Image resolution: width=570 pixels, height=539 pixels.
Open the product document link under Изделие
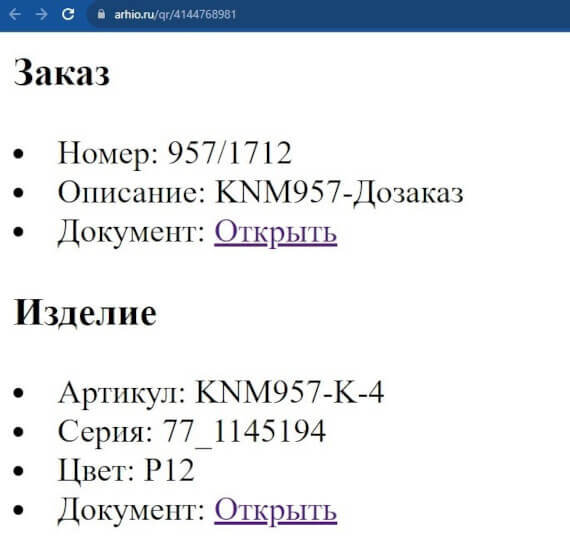click(x=276, y=510)
